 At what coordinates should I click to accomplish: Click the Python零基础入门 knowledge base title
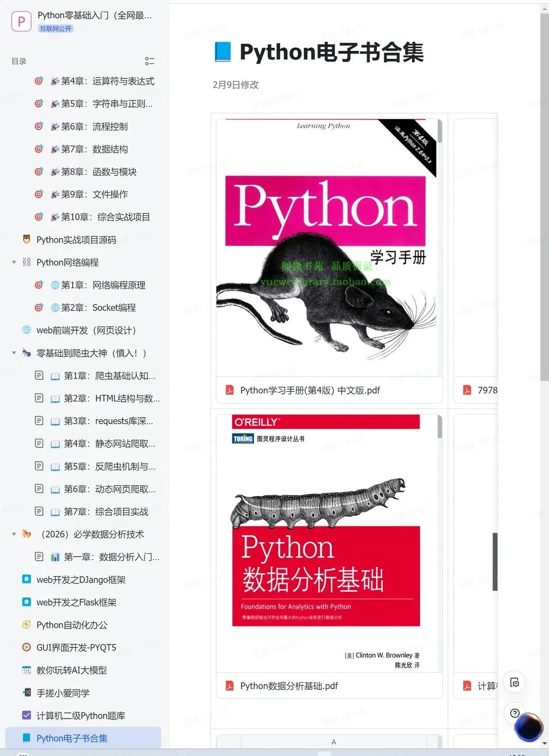coord(95,15)
